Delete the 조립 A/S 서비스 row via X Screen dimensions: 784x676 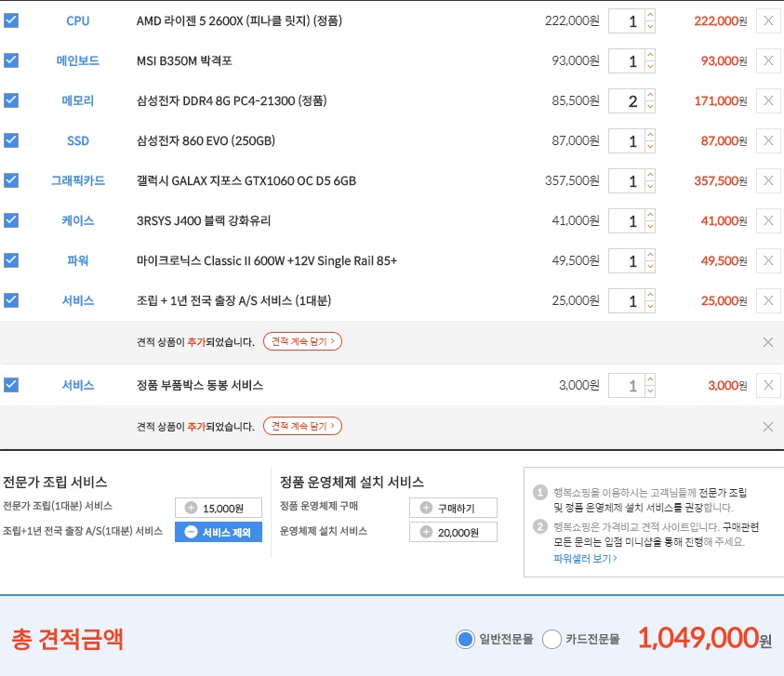tap(768, 301)
